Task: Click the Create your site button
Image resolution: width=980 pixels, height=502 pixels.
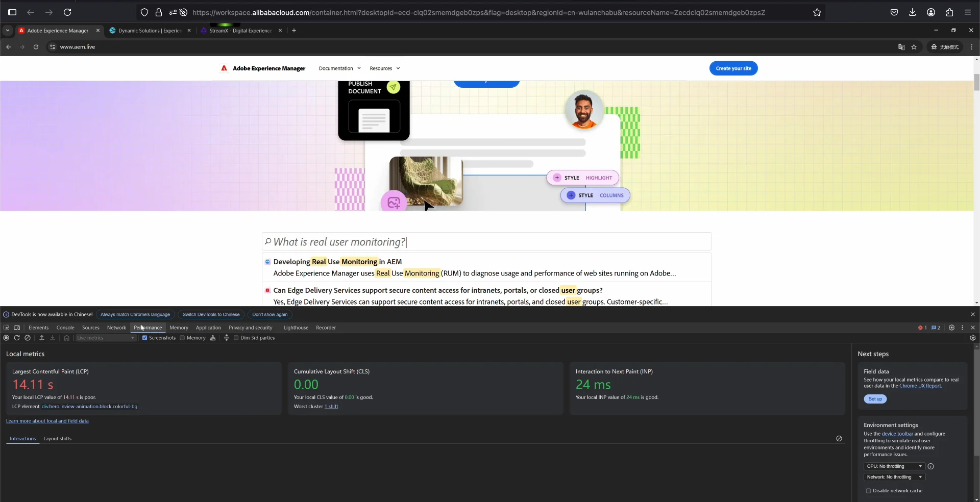Action: [x=733, y=68]
